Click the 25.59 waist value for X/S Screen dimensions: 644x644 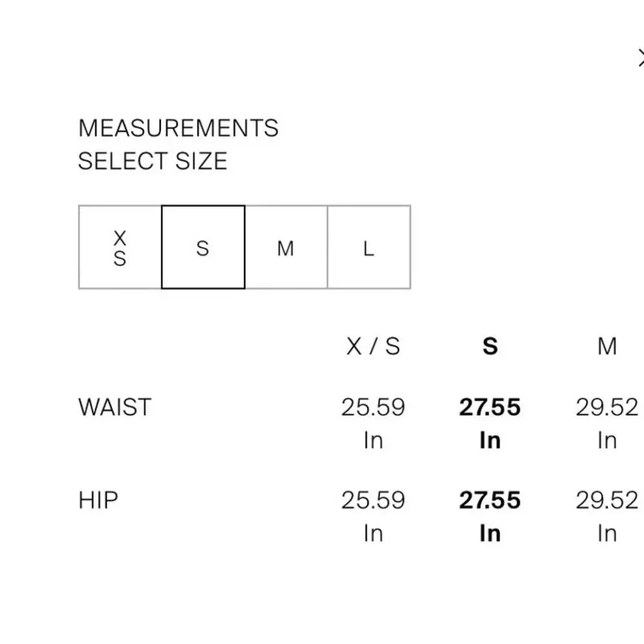373,407
